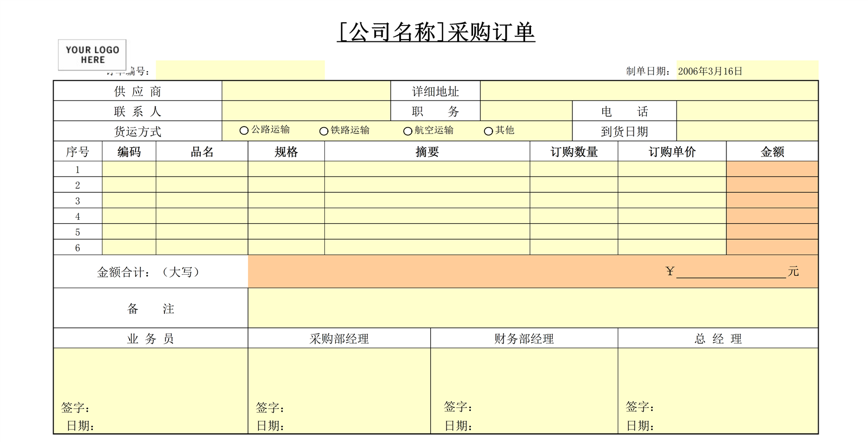Click 签字 under 总经理
This screenshot has height=442, width=868.
click(x=640, y=407)
